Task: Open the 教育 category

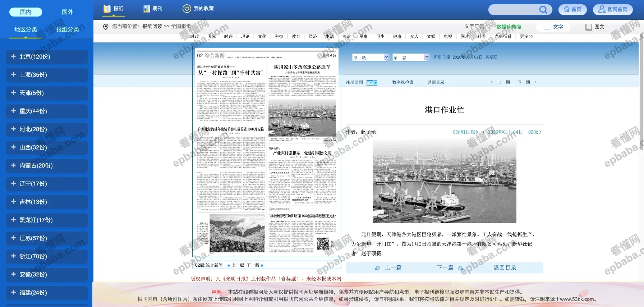Action: (296, 36)
